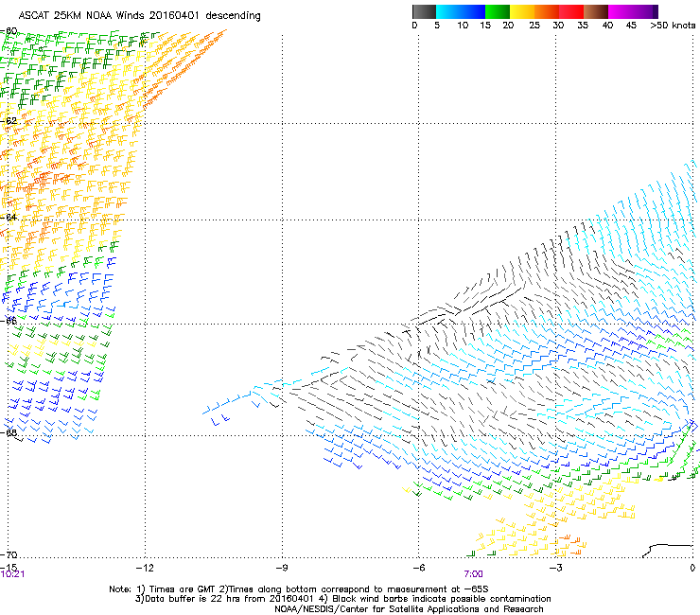Click the legend label '25'
The height and width of the screenshot is (615, 700).
(534, 26)
